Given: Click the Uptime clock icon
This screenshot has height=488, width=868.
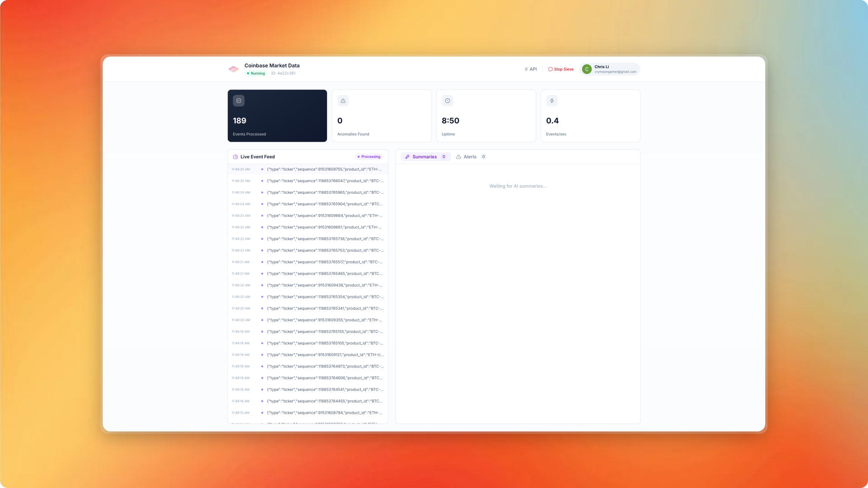Looking at the screenshot, I should coord(447,101).
